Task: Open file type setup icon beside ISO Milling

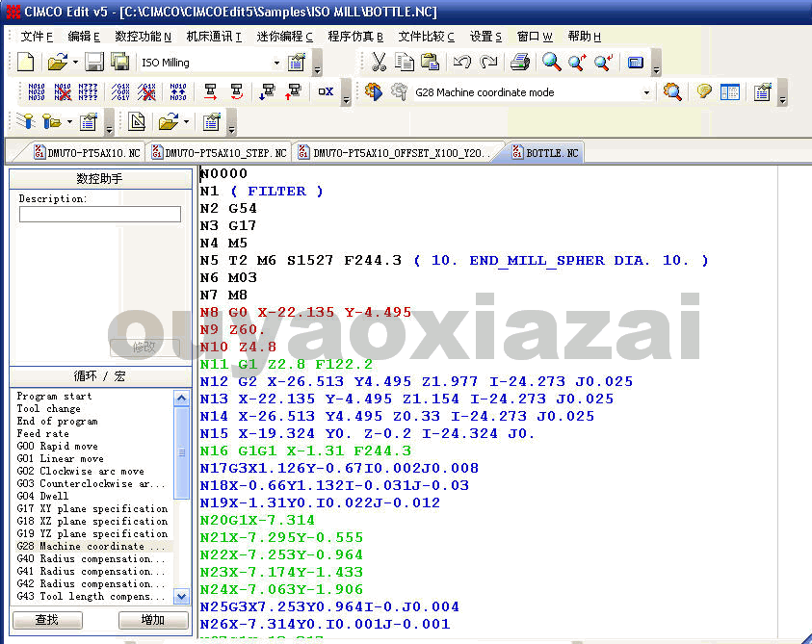Action: point(297,63)
